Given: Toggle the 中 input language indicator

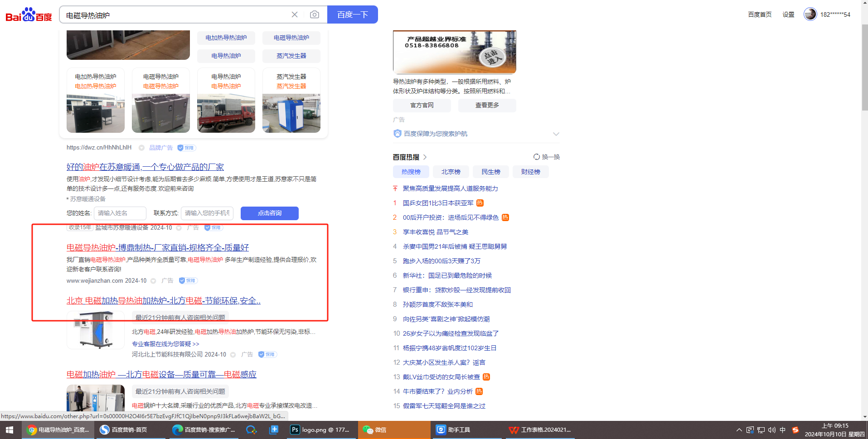Looking at the screenshot, I should (783, 430).
